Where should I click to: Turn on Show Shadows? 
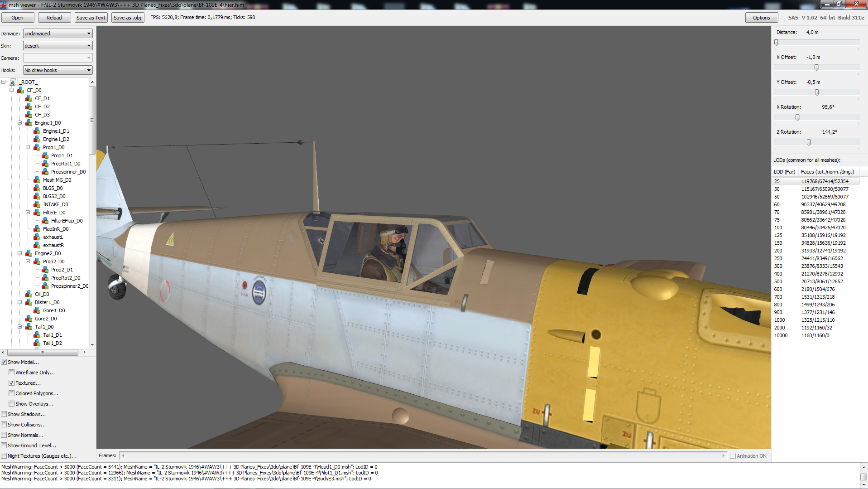coord(4,414)
